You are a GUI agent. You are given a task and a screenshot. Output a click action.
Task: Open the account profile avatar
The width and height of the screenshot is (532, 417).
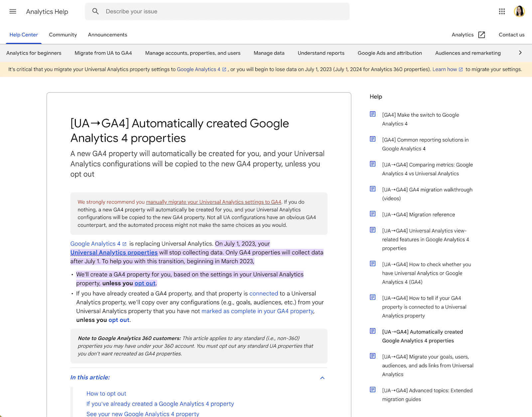[519, 11]
